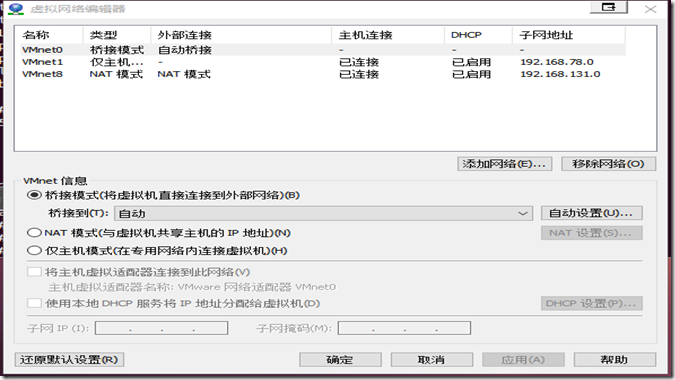
Task: Click 已启用 DHCP cell of VMnet8
Action: pyautogui.click(x=471, y=74)
